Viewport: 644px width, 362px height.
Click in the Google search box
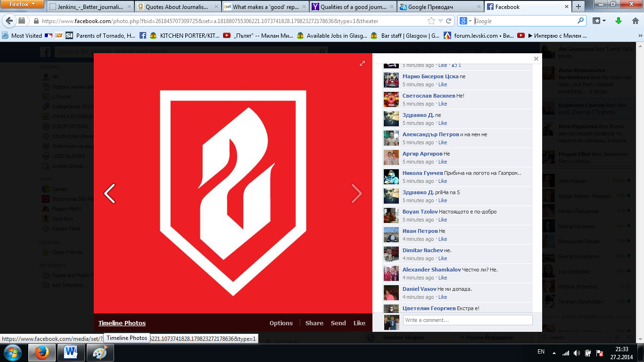[x=525, y=21]
